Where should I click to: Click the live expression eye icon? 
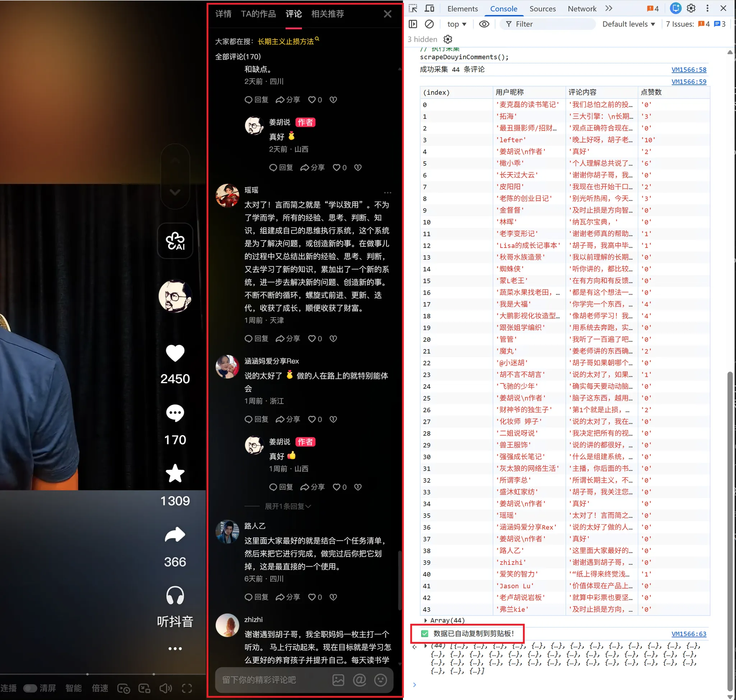coord(484,24)
